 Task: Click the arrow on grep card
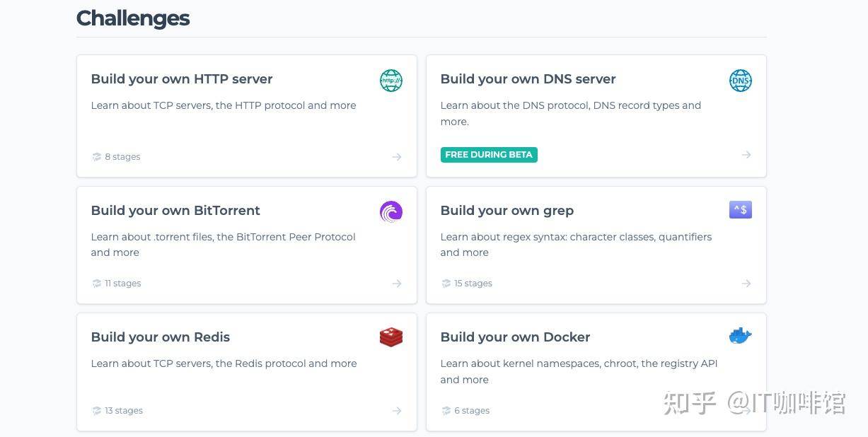746,284
